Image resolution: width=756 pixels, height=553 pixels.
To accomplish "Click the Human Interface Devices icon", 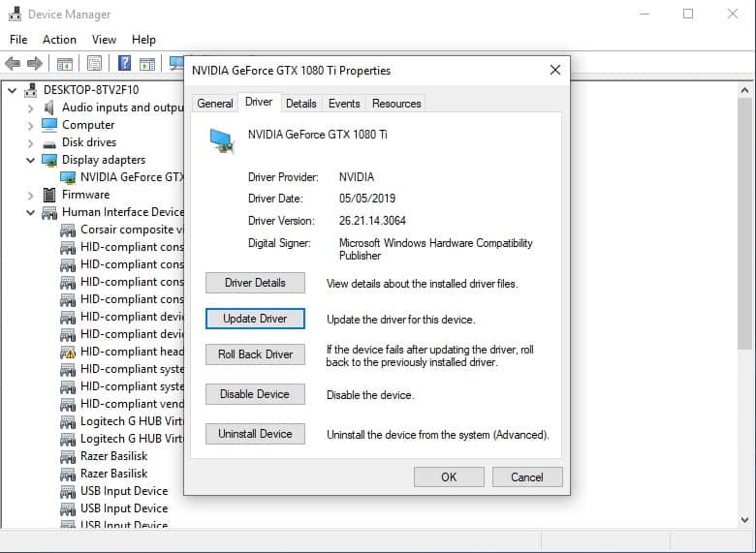I will tap(49, 212).
